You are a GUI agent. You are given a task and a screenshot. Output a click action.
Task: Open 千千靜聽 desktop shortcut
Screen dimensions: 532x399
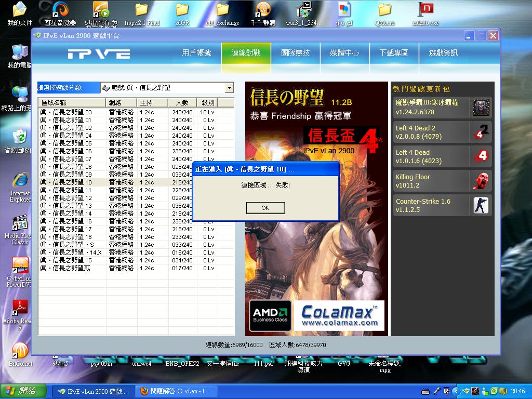click(263, 14)
